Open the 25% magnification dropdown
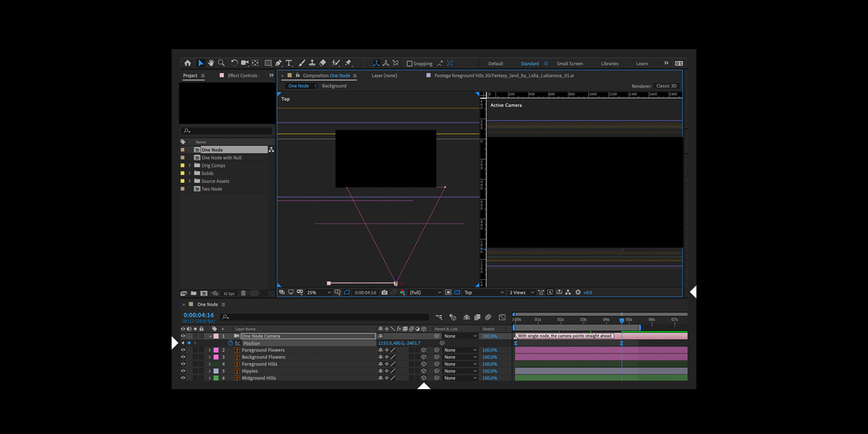This screenshot has height=434, width=868. coord(318,293)
